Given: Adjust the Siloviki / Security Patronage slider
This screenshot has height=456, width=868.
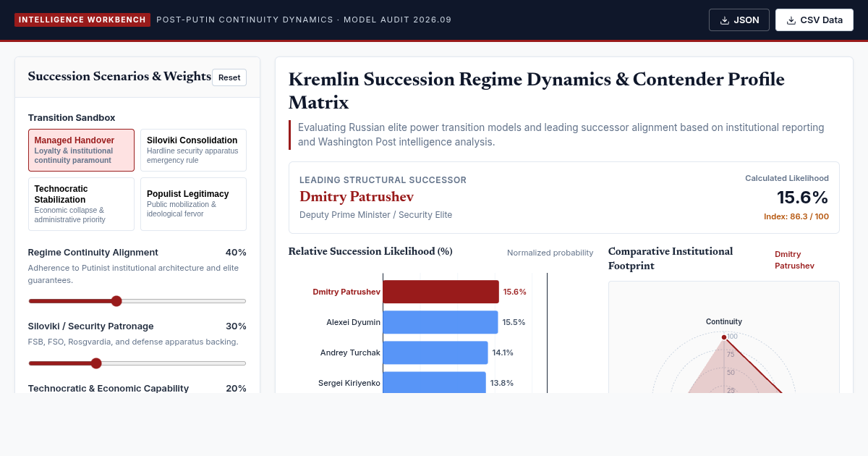Looking at the screenshot, I should [137, 363].
